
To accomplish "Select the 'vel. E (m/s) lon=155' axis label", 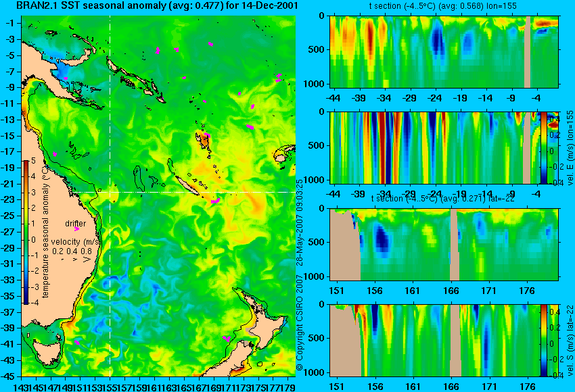I will (570, 147).
